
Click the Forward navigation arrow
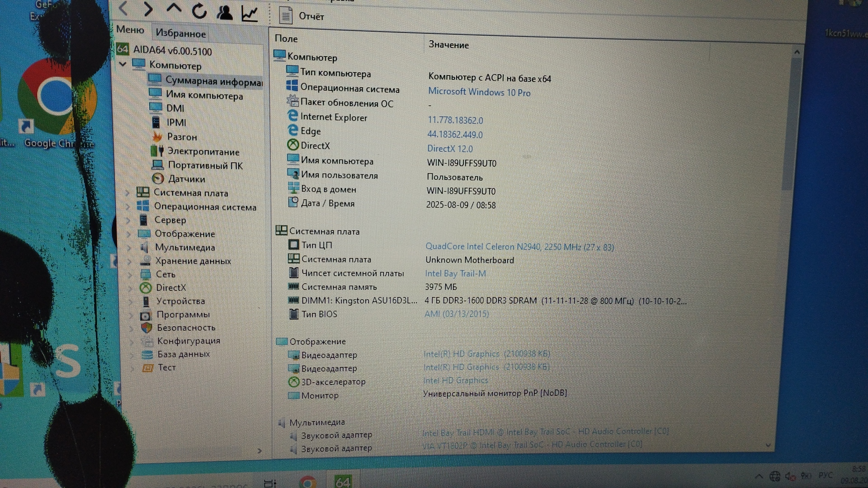pos(148,9)
